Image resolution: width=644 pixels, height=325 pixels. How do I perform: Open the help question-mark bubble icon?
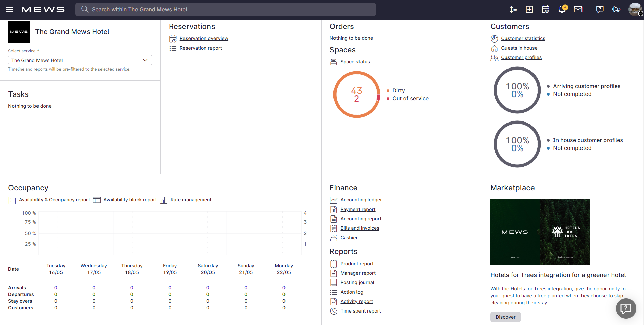tap(600, 9)
